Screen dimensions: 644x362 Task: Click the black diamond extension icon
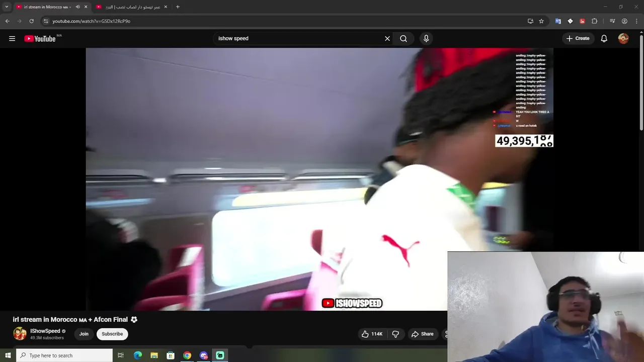[x=570, y=21]
